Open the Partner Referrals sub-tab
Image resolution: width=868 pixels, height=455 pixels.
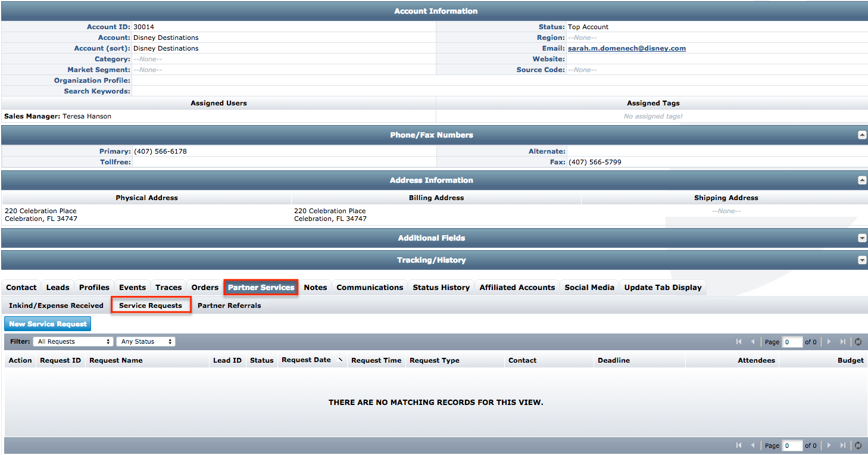(x=229, y=306)
